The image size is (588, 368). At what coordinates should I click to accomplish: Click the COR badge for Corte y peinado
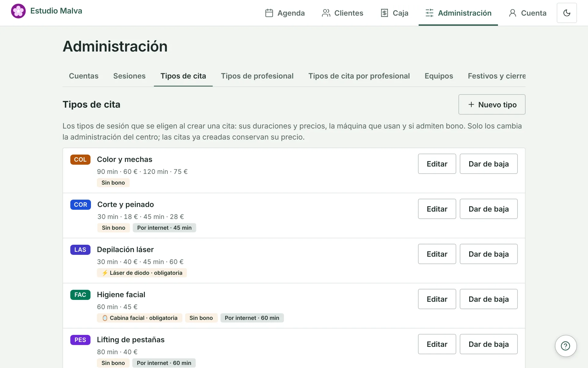81,205
